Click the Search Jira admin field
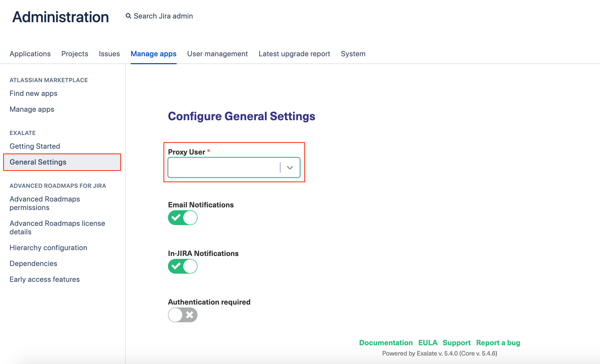 point(163,16)
